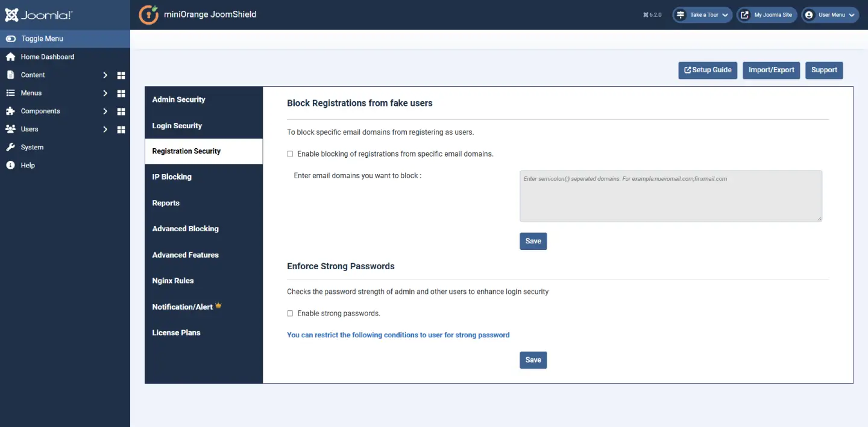
Task: Click the My Joomla Site external-link icon
Action: (x=744, y=14)
